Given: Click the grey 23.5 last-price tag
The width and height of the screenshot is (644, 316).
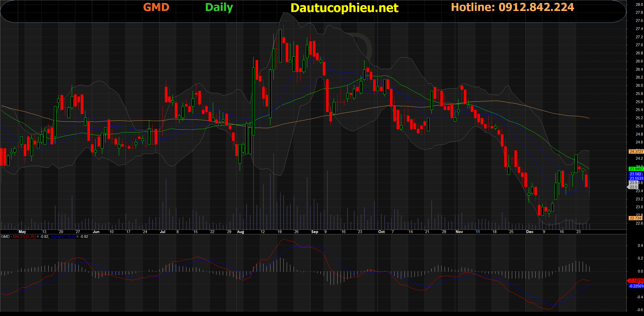Looking at the screenshot, I should 633,187.
